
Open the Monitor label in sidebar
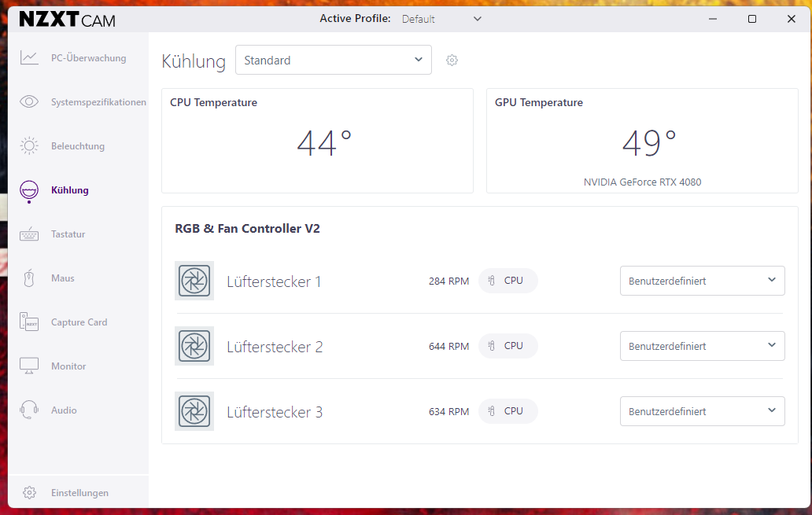[68, 366]
